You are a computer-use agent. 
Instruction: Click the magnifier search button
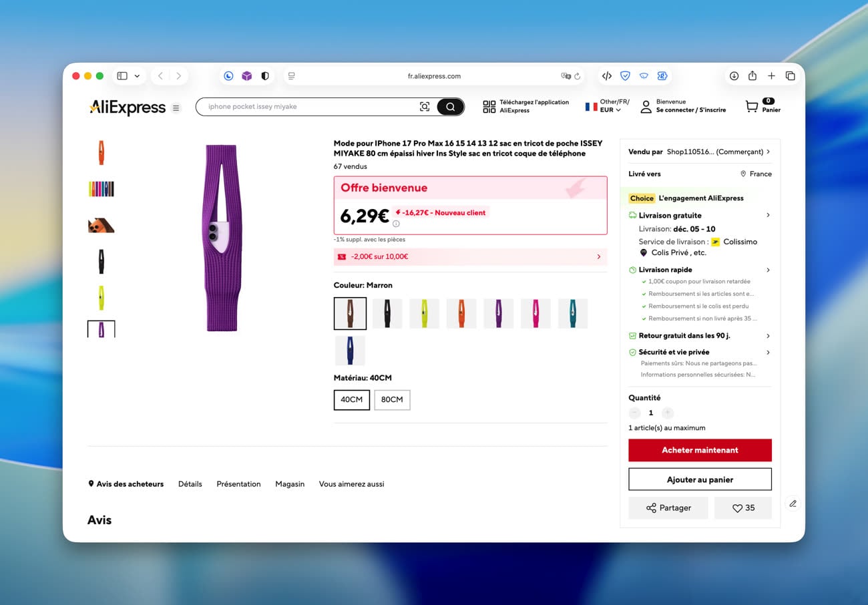[451, 107]
